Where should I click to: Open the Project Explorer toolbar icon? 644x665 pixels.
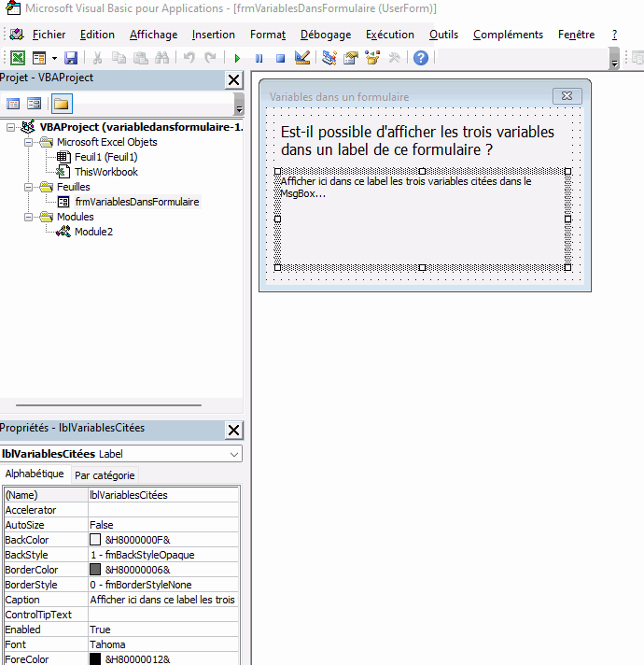point(329,58)
